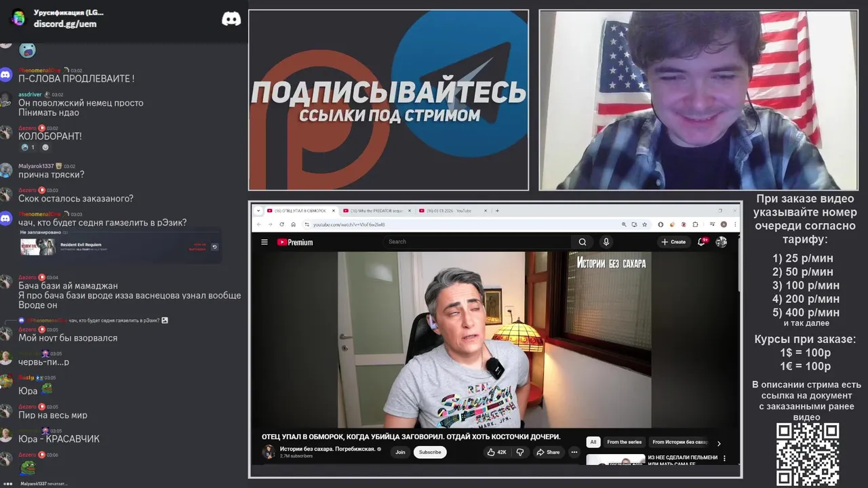
Task: Click the message Скок осталось заказаного?
Action: pyautogui.click(x=76, y=199)
